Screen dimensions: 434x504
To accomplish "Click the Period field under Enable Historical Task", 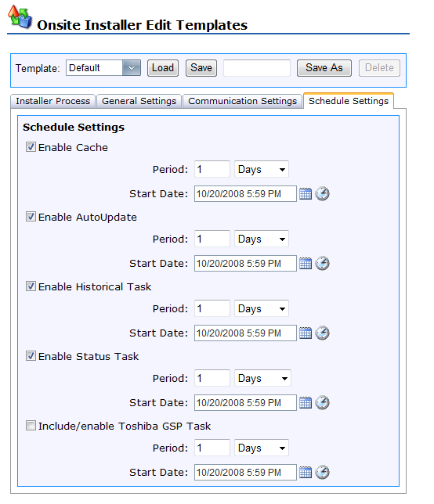I will (212, 308).
